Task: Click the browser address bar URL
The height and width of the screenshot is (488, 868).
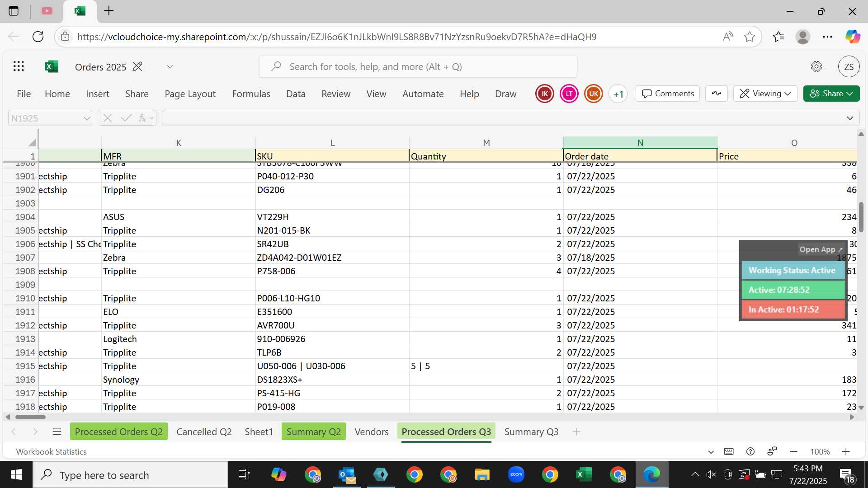Action: pos(337,37)
